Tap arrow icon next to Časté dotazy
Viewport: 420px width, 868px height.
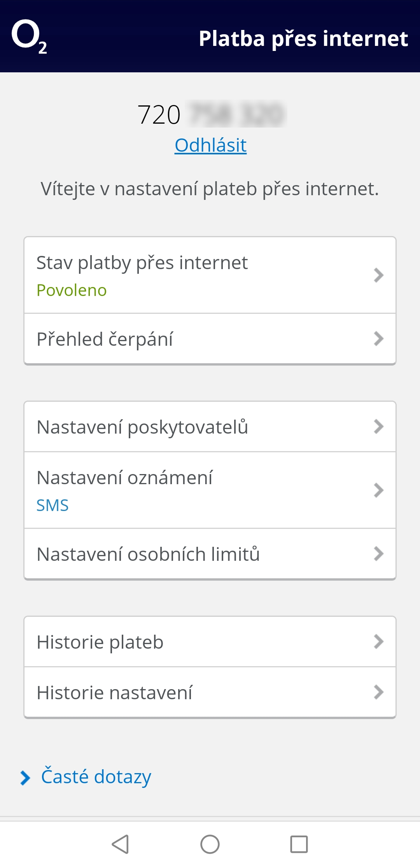[25, 778]
